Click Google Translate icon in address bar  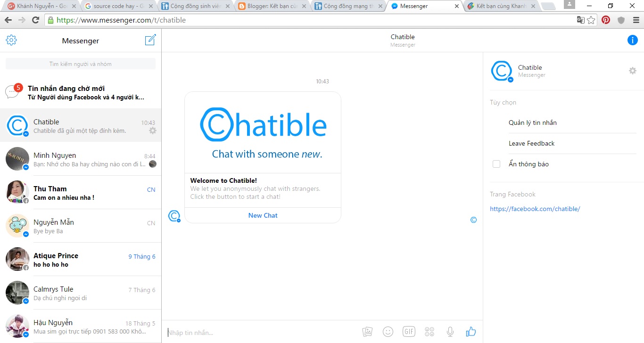(580, 20)
